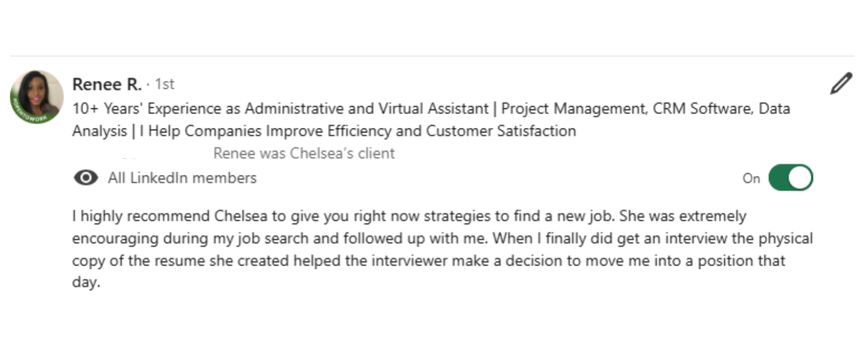Image resolution: width=868 pixels, height=353 pixels.
Task: Click the "All LinkedIn members" visibility label
Action: [182, 178]
